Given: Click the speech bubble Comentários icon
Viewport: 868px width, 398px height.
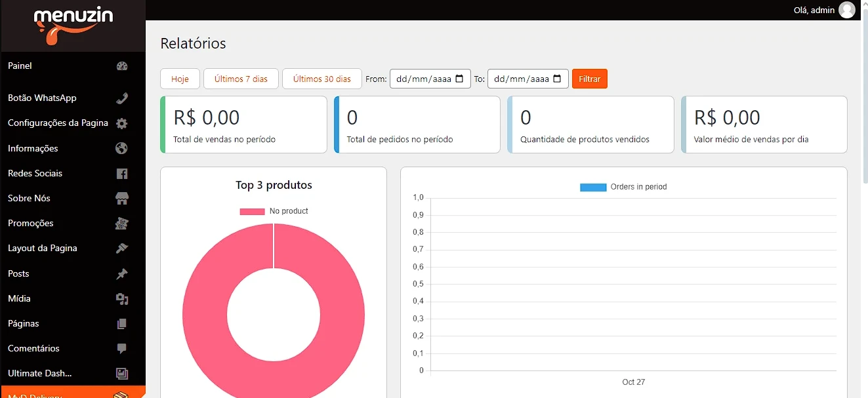Looking at the screenshot, I should (121, 348).
